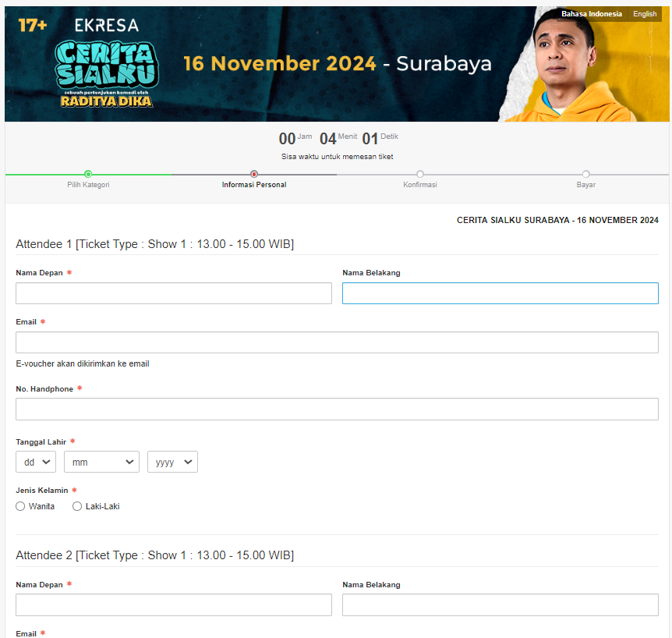Focus Attendee 2 Nama Depan field
Screen dimensions: 672x638
(x=174, y=605)
